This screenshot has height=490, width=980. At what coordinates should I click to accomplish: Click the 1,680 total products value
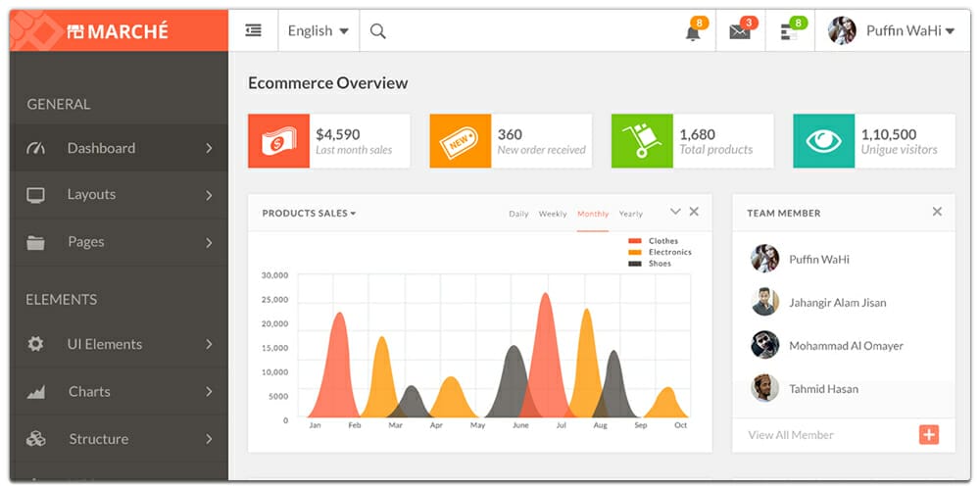click(x=697, y=134)
